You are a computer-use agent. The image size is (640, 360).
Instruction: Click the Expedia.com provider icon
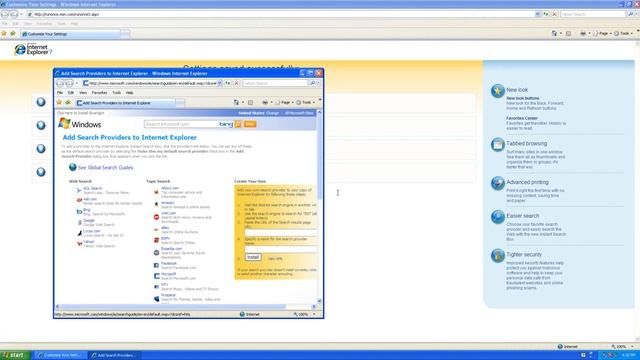(156, 253)
